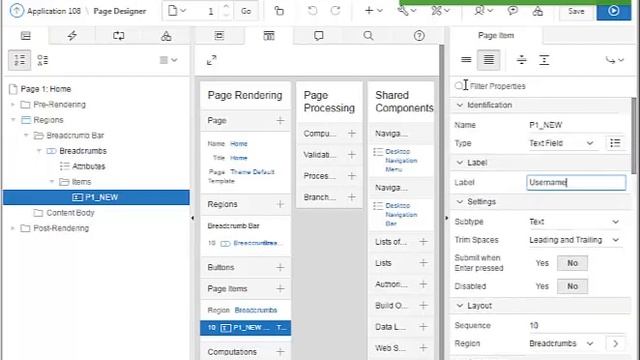Switch to the Dynamic Actions lightning tab
This screenshot has width=640, height=360.
point(72,36)
